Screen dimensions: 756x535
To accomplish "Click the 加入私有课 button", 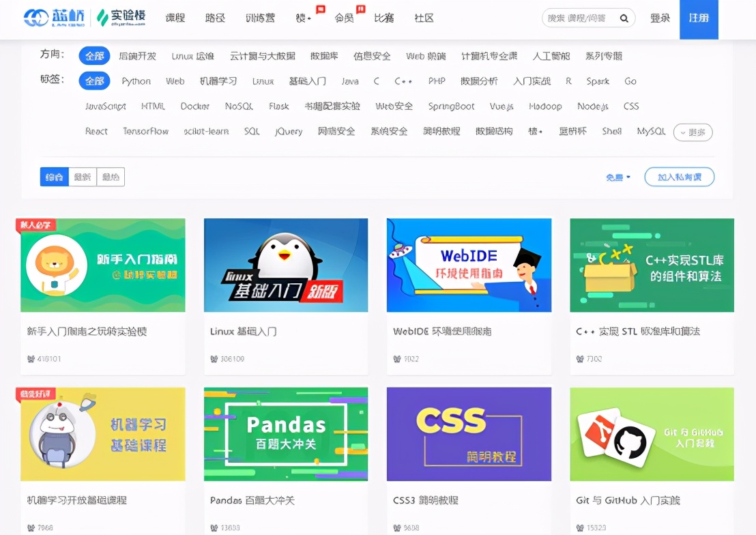I will (680, 176).
